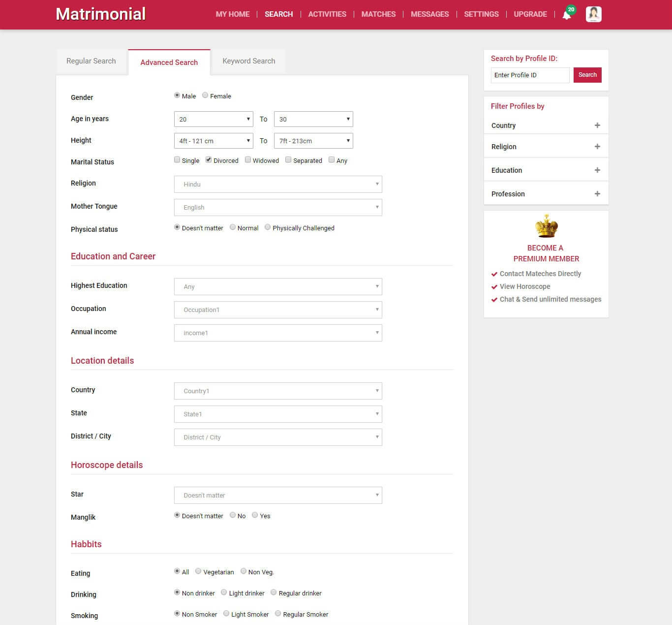Click the Enter Profile ID field
Screen dimensions: 672x625
point(530,75)
